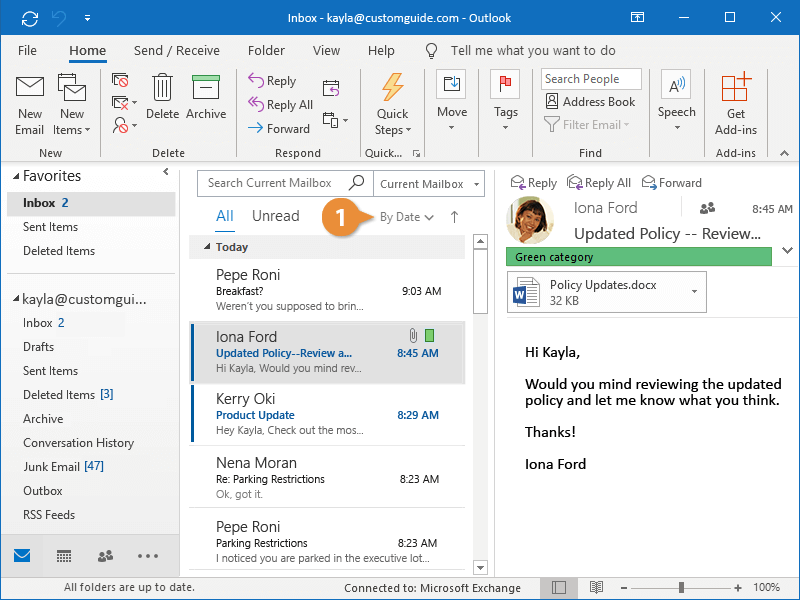Viewport: 800px width, 600px height.
Task: Open the RSS Feeds folder
Action: click(x=49, y=515)
